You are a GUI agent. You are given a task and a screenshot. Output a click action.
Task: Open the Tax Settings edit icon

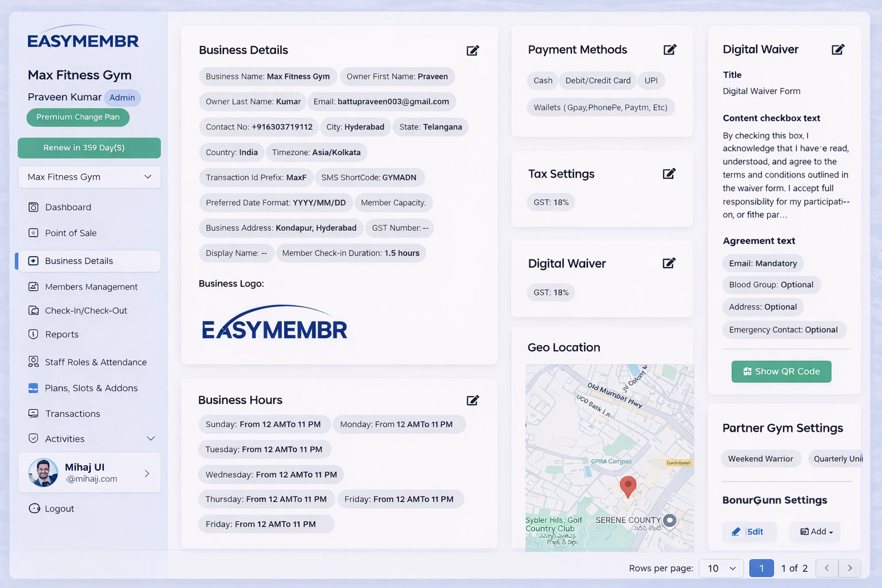(668, 173)
